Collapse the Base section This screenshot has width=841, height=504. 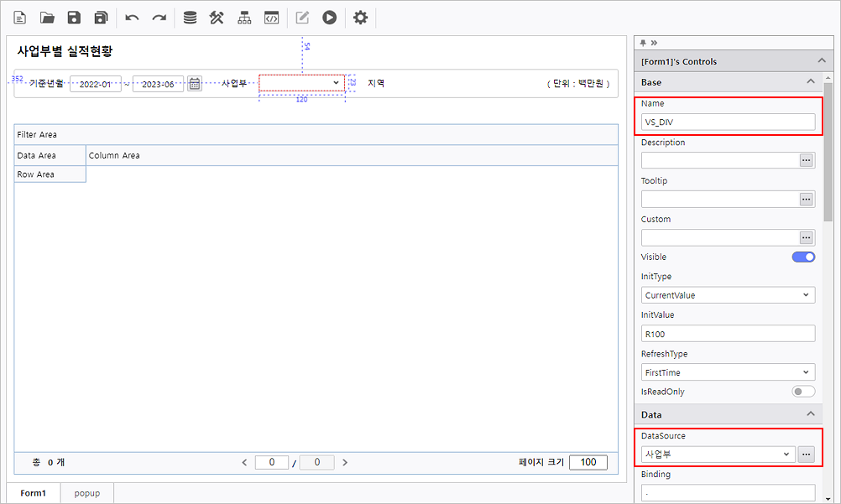(x=810, y=82)
